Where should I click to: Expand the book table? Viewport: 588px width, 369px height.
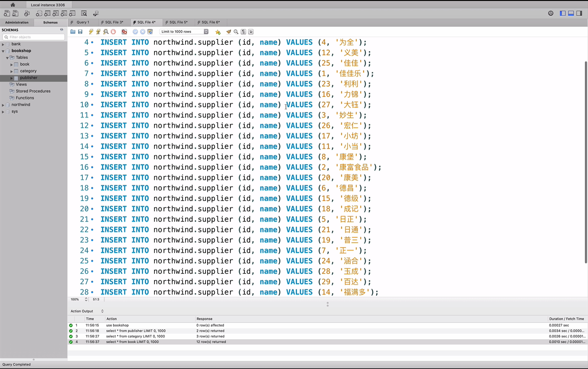11,64
